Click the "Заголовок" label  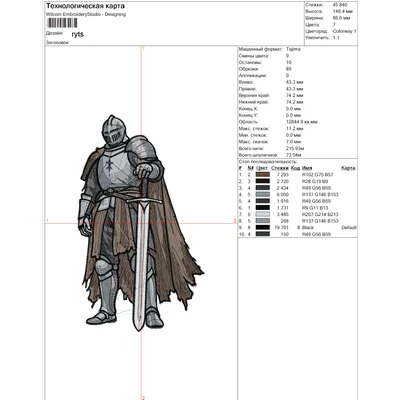(57, 43)
